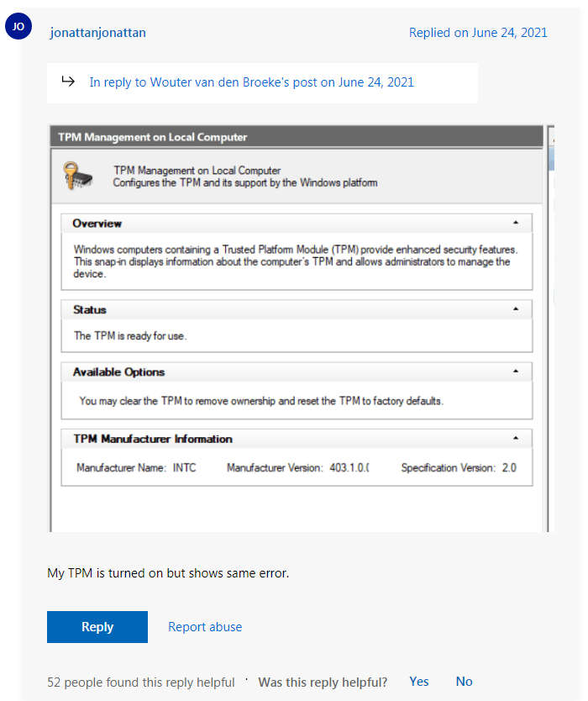This screenshot has height=701, width=588.
Task: Collapse the Available Options section arrow
Action: (x=516, y=371)
